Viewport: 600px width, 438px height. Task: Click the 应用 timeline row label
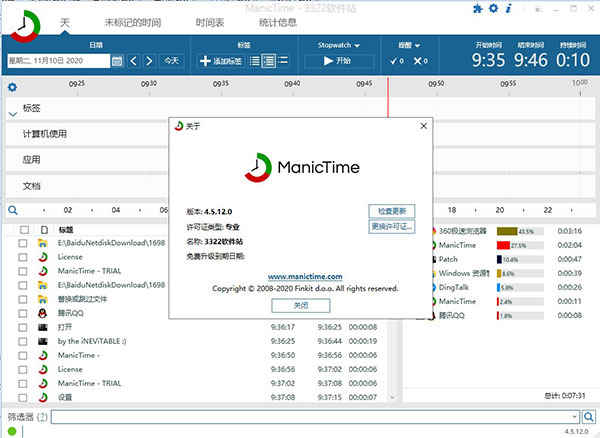click(x=31, y=160)
